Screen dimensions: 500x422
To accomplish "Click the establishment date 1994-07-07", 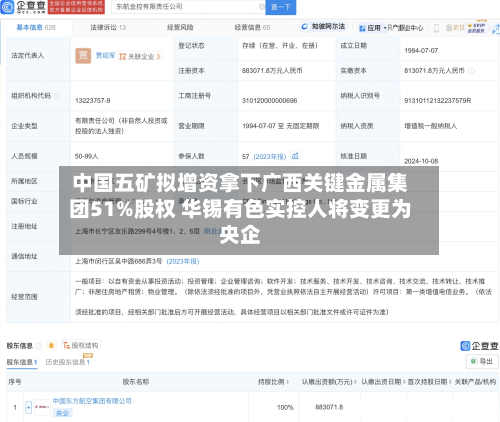I will point(421,51).
